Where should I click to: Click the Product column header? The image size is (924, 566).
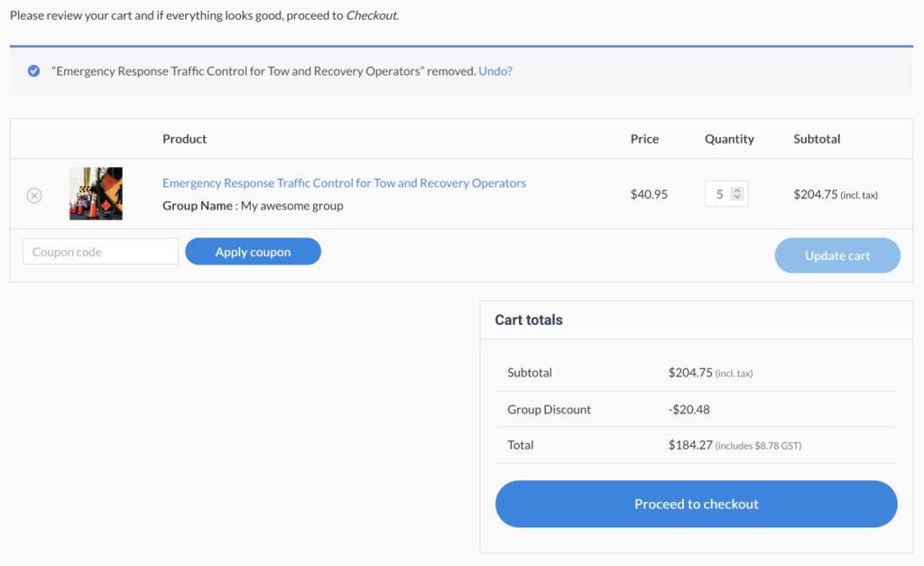point(184,139)
